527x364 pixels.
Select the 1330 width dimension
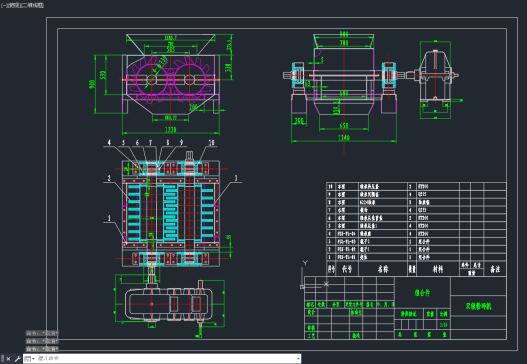pyautogui.click(x=170, y=129)
